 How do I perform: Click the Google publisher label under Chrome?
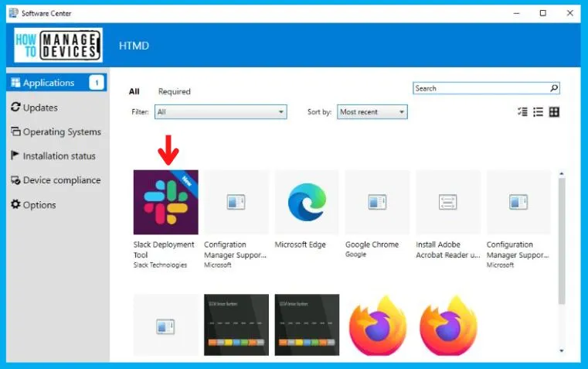coord(355,255)
